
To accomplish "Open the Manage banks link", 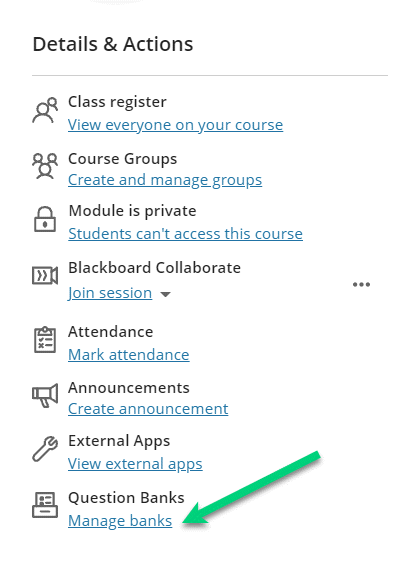I will pyautogui.click(x=120, y=521).
